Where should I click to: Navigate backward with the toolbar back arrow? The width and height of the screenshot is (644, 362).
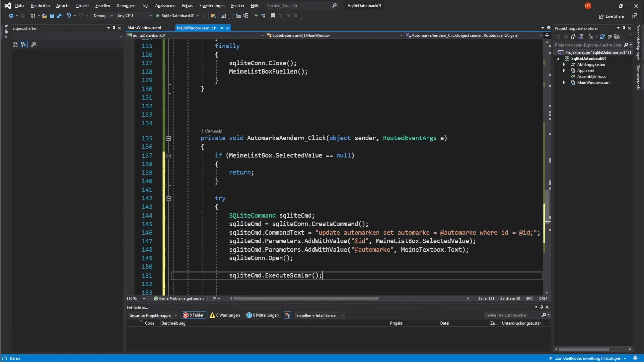[11, 16]
